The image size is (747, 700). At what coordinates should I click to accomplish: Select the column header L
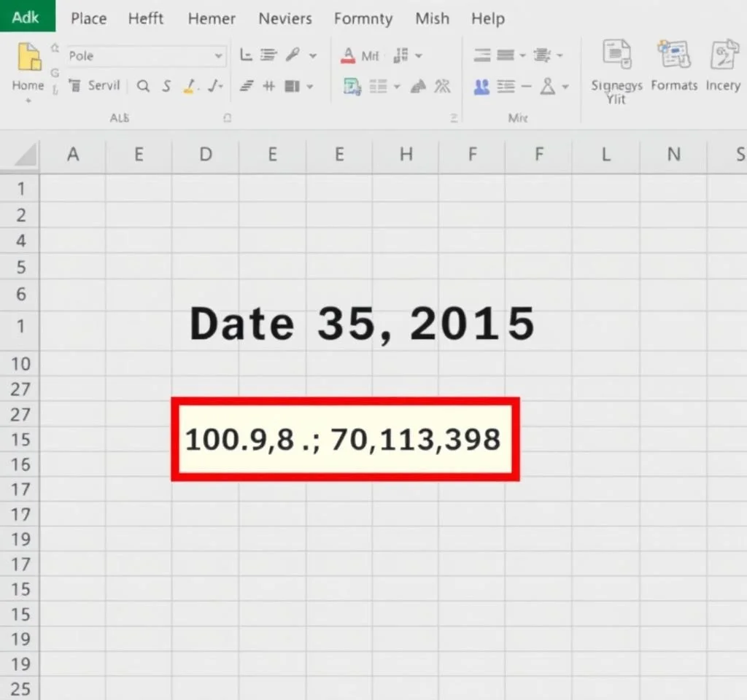605,154
